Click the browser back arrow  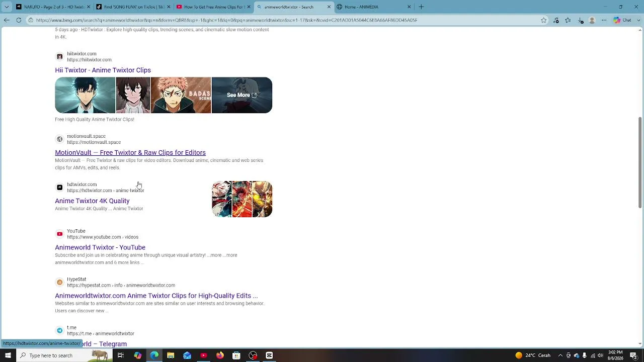coord(7,20)
